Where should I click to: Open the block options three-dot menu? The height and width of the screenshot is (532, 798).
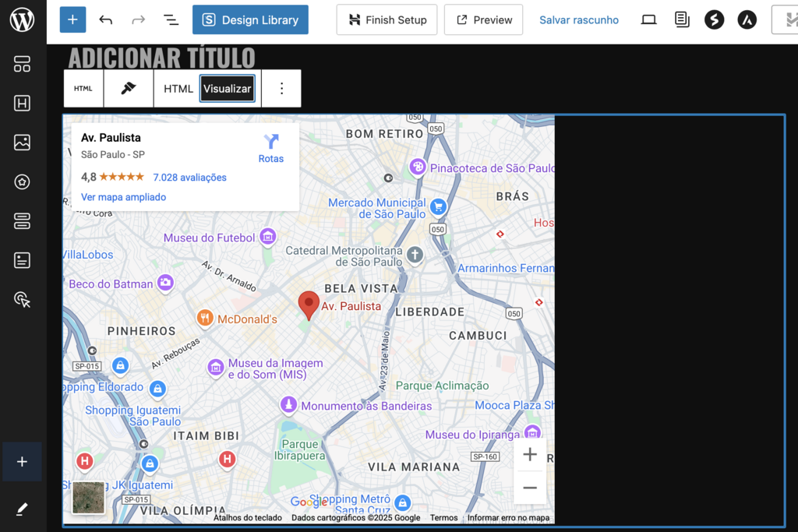281,88
